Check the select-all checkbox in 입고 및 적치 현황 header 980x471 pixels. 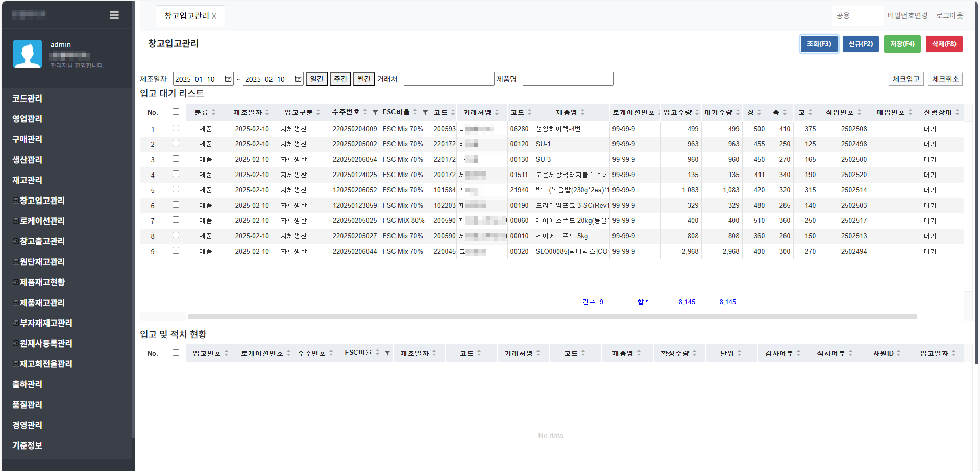[x=176, y=353]
